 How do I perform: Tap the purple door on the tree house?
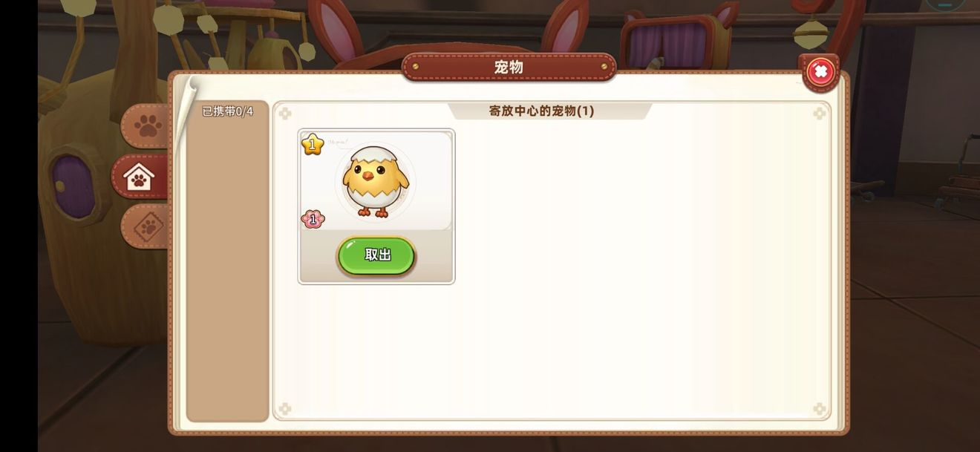[73, 186]
